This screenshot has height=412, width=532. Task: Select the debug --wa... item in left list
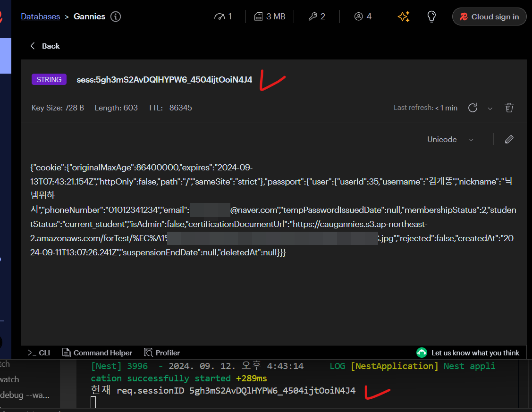[x=25, y=395]
